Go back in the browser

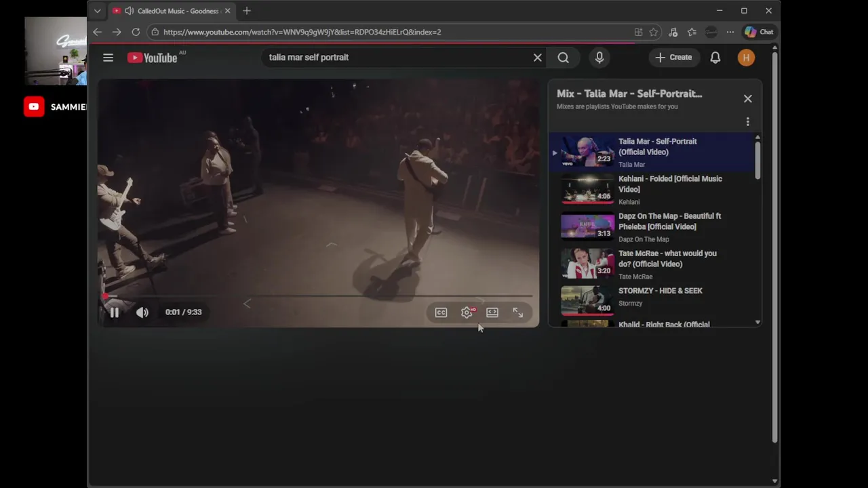97,32
